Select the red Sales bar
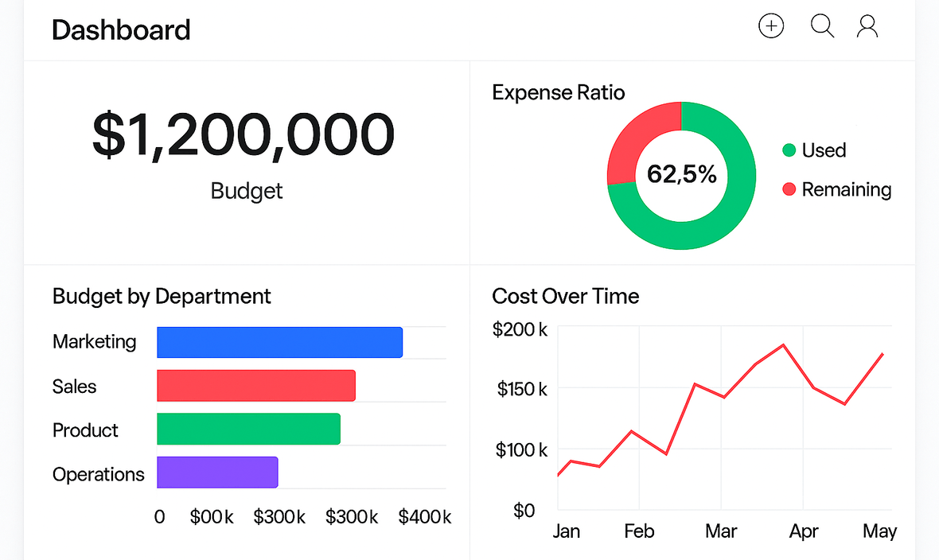This screenshot has height=560, width=939. point(255,386)
